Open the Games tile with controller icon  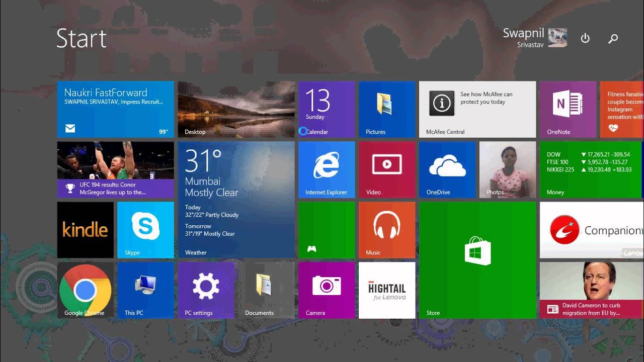click(x=327, y=230)
